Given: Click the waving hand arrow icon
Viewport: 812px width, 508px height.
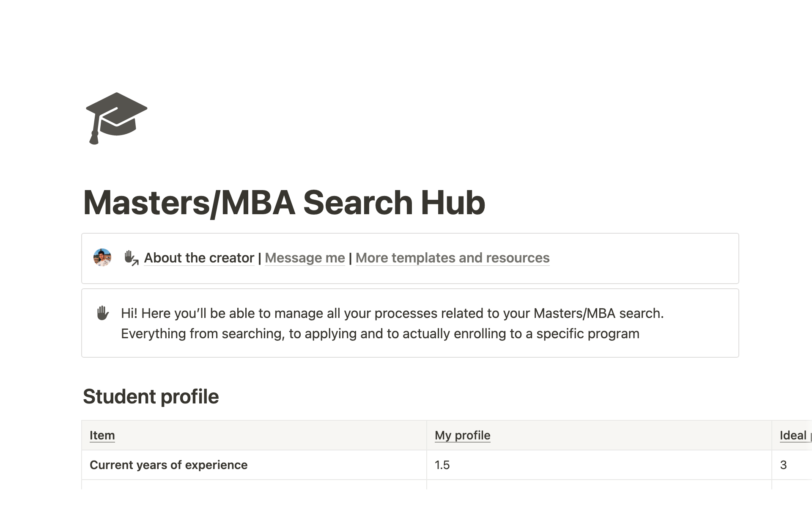Looking at the screenshot, I should click(x=131, y=258).
